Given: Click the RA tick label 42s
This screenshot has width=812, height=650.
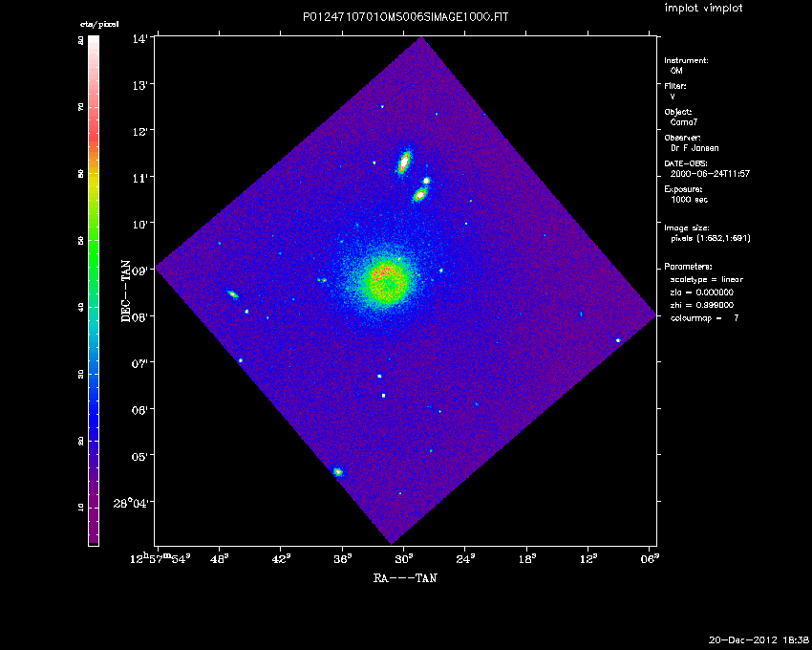Looking at the screenshot, I should [x=281, y=559].
